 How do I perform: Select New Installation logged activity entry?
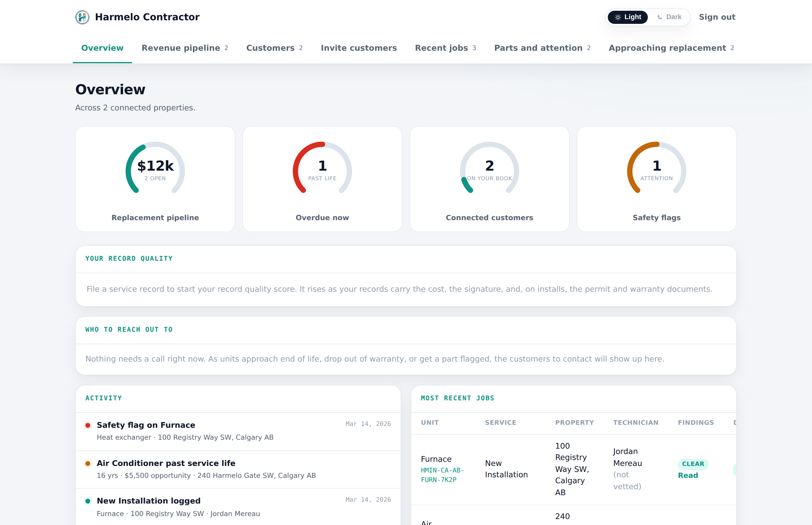(238, 507)
